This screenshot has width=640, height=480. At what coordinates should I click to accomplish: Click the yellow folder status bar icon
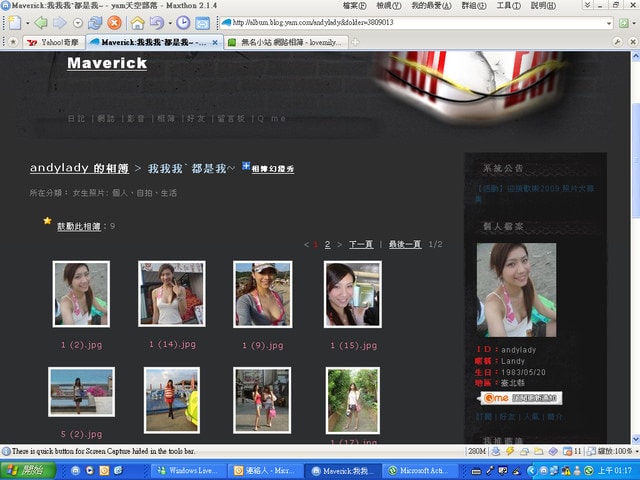[x=538, y=451]
